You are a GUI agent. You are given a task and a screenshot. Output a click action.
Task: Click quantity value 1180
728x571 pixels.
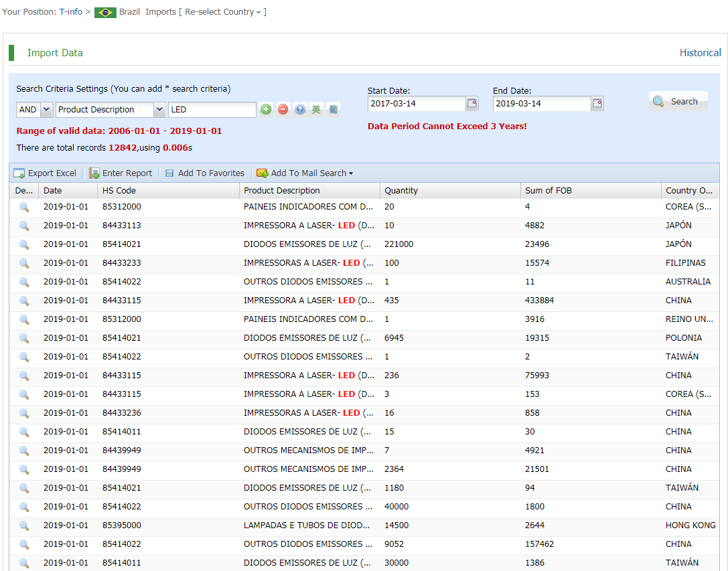pyautogui.click(x=394, y=488)
